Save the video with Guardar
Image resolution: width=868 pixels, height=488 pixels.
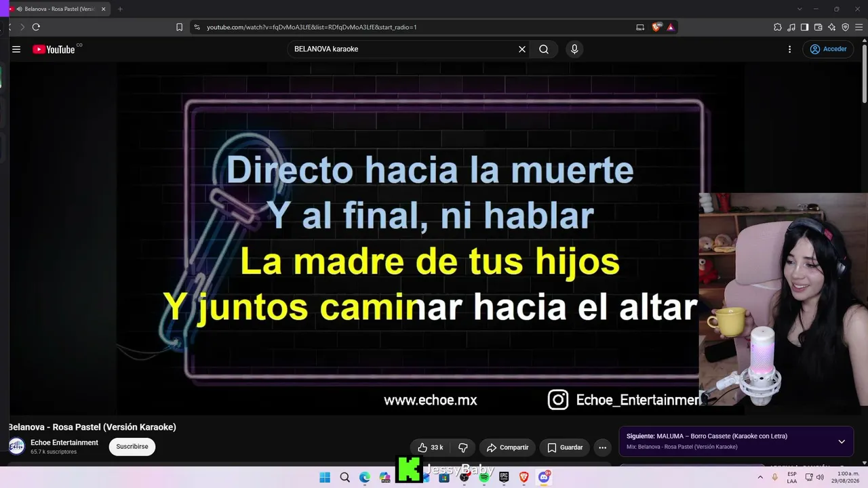pos(565,447)
